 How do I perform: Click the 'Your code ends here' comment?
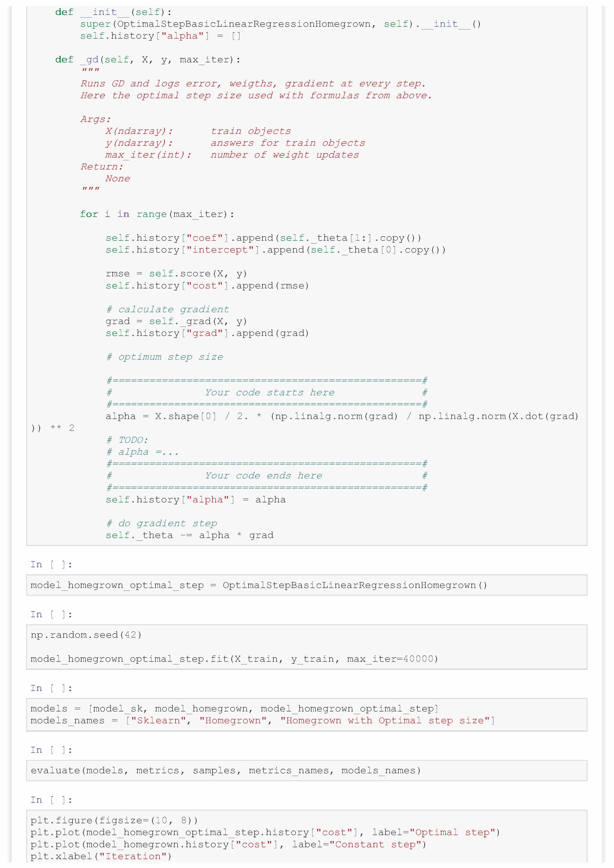pos(263,476)
